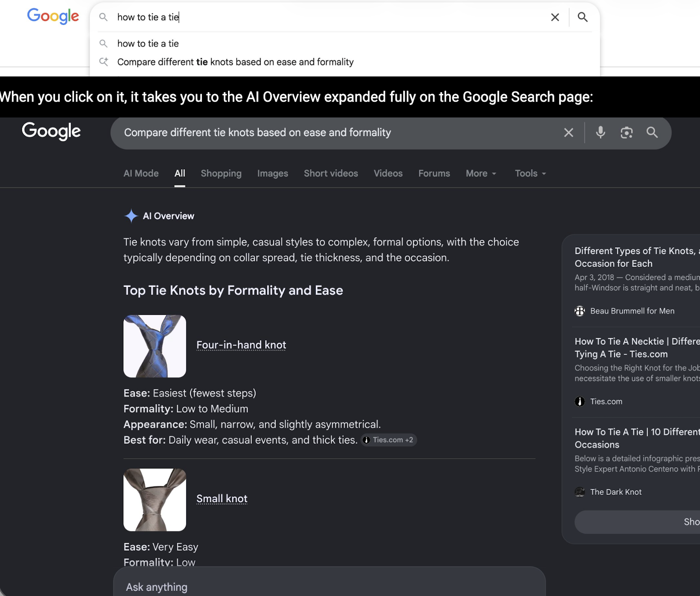
Task: Click 'Beau Brummell for Men' source name
Action: click(x=632, y=311)
